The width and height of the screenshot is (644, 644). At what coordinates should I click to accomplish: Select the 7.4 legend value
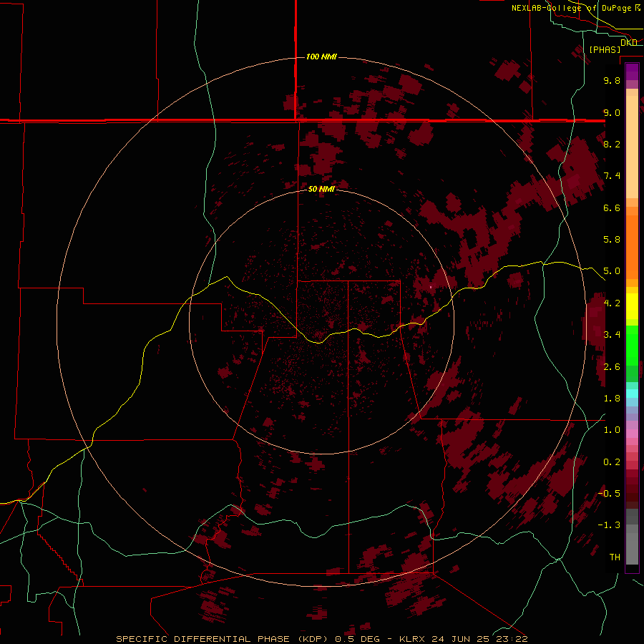click(612, 176)
